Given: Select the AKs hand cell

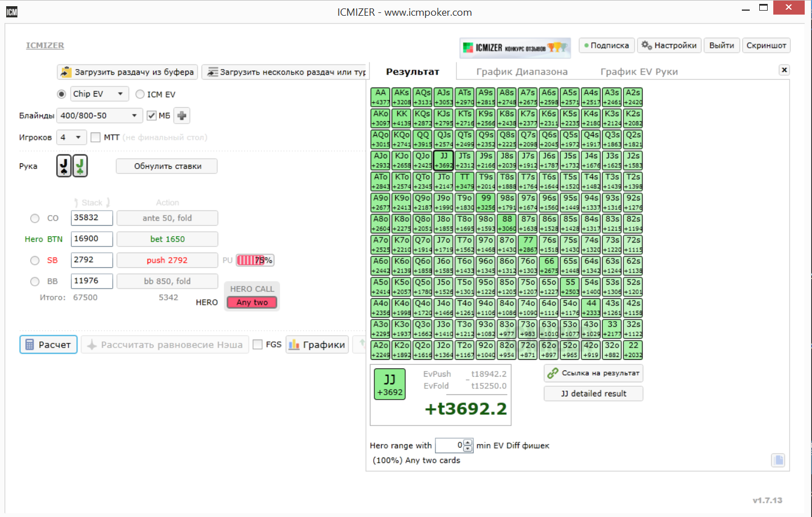Looking at the screenshot, I should click(402, 97).
